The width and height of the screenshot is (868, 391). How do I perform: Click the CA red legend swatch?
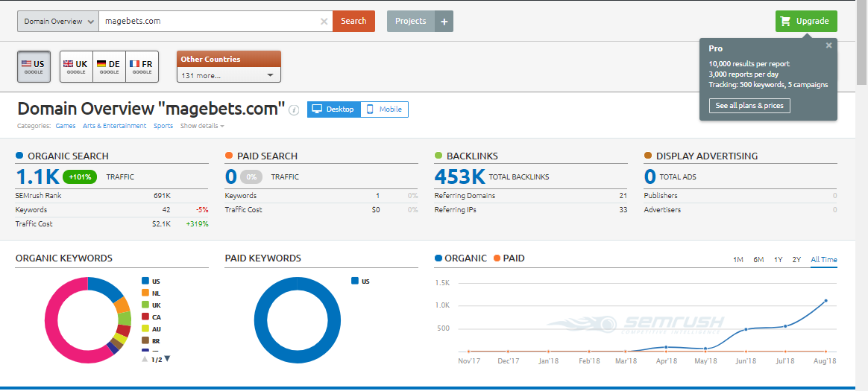[145, 317]
